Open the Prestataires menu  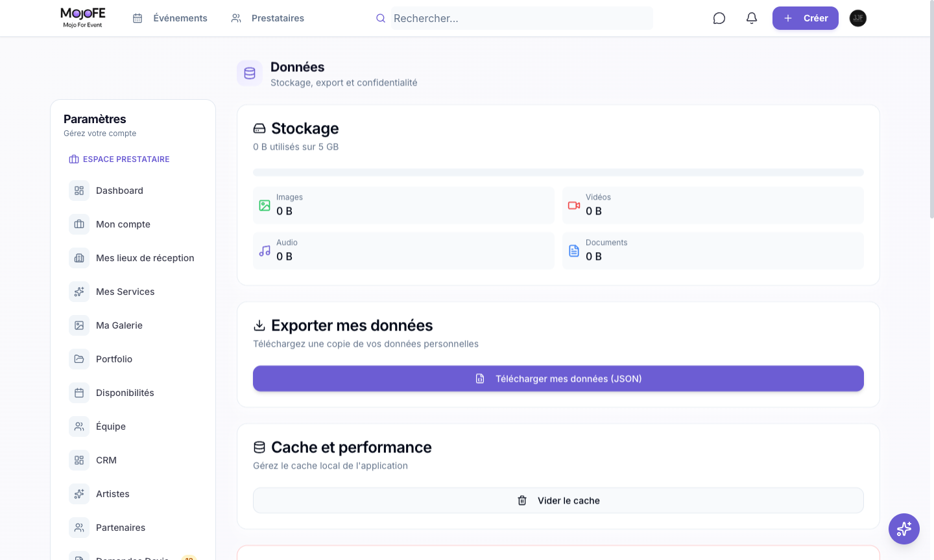pos(267,18)
